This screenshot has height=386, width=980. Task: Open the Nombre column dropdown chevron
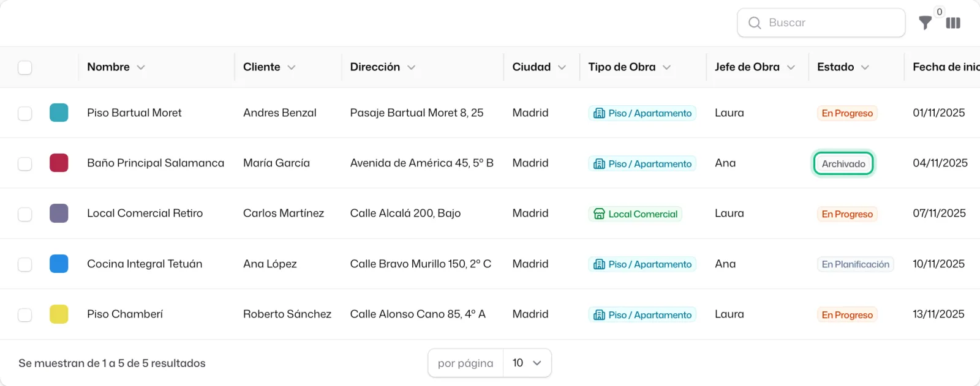coord(141,67)
